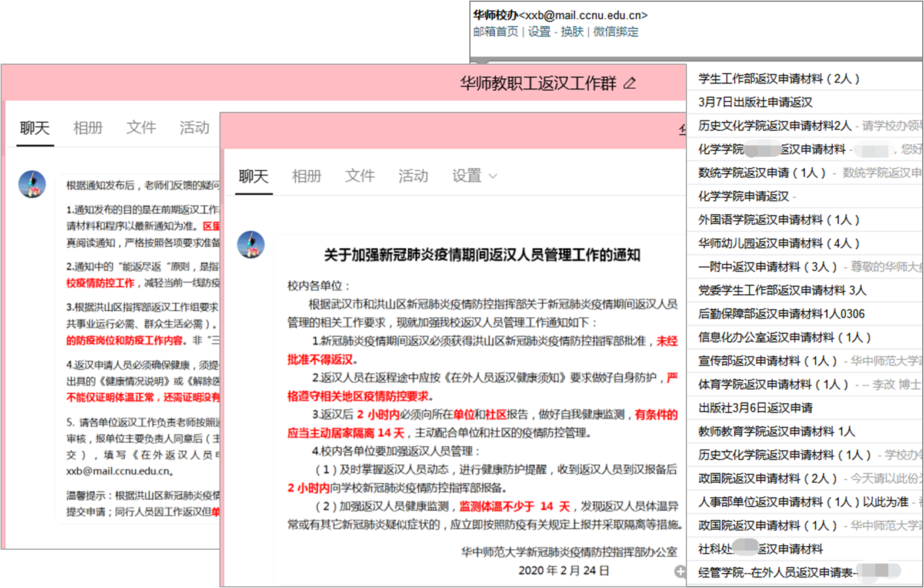Screen dimensions: 924x588
Task: Select email 教师教育学院返汉申请材料 1人
Action: coord(776,431)
